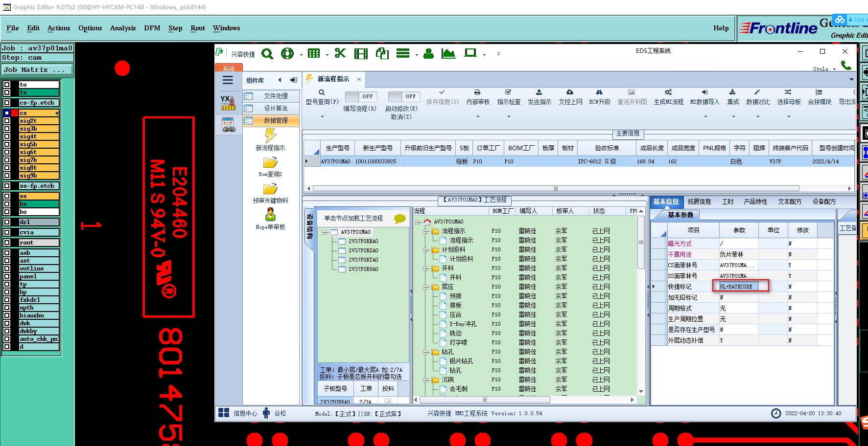
Task: Collapse the 钻孔 folder in the process tree
Action: 426,352
